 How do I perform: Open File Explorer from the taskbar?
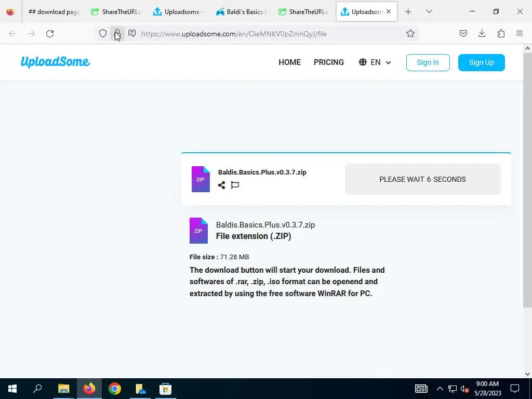(x=63, y=389)
